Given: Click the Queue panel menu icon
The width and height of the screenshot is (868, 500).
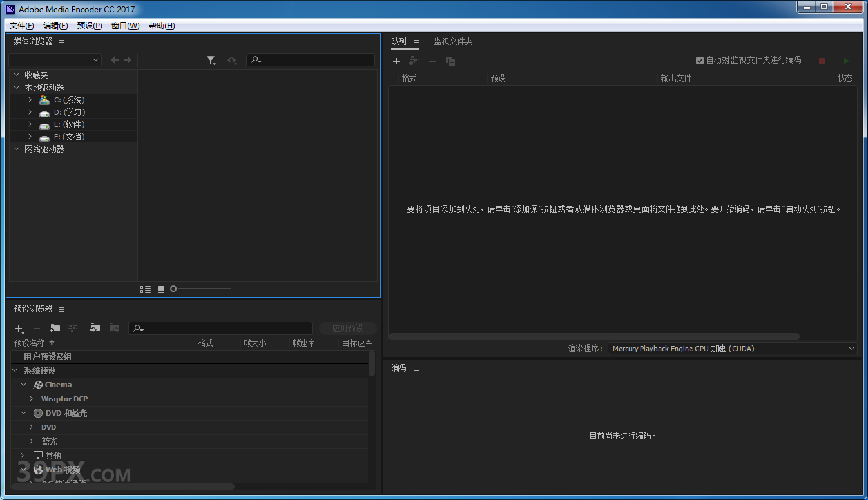Looking at the screenshot, I should [x=416, y=43].
